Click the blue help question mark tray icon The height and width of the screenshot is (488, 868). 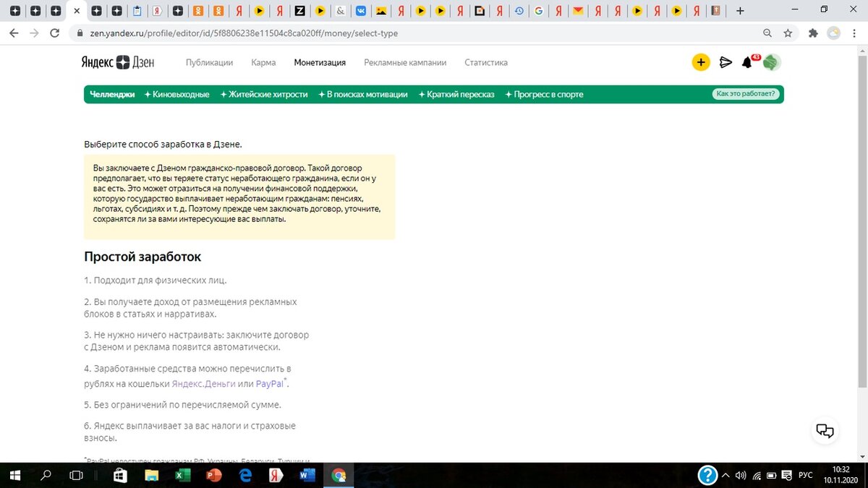707,475
